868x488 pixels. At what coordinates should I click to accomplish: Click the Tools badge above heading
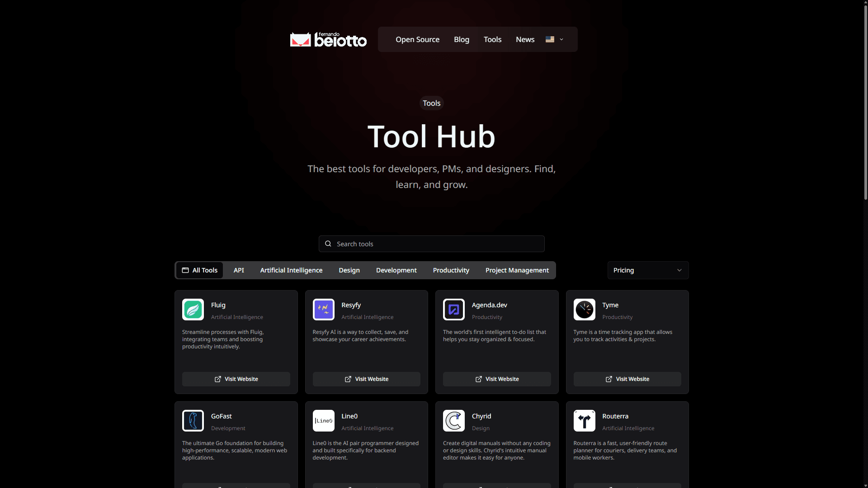432,103
